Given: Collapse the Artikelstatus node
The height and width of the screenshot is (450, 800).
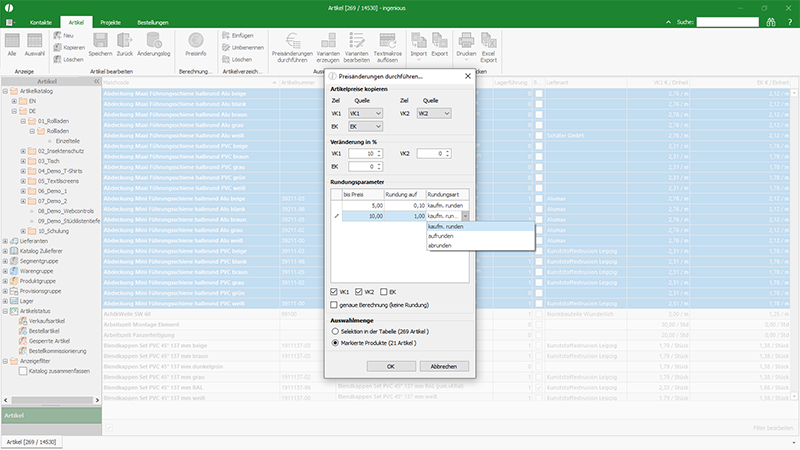Looking at the screenshot, I should point(5,311).
